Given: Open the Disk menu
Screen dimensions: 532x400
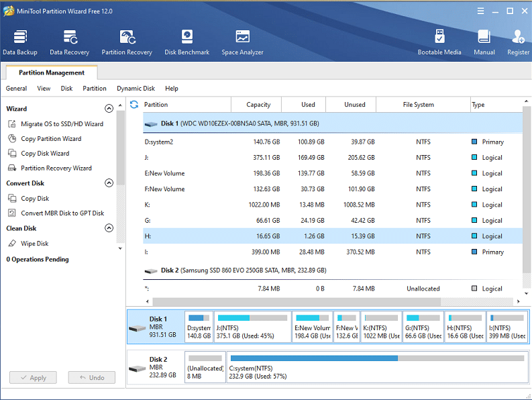Looking at the screenshot, I should 66,89.
